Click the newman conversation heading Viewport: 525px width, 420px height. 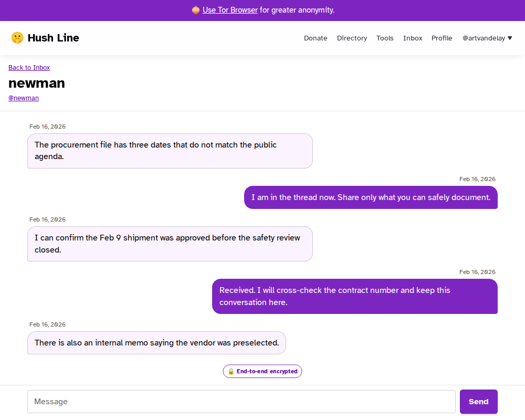tap(37, 83)
